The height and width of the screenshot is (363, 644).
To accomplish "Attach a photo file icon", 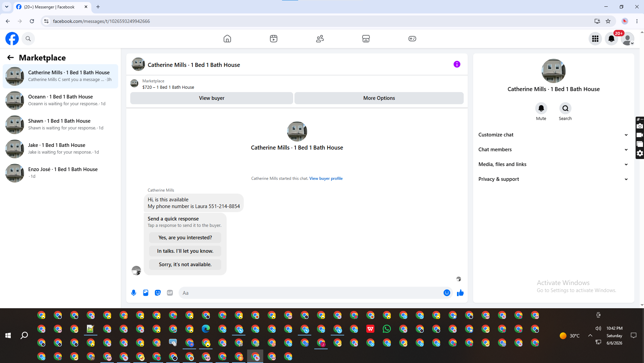I will [146, 293].
